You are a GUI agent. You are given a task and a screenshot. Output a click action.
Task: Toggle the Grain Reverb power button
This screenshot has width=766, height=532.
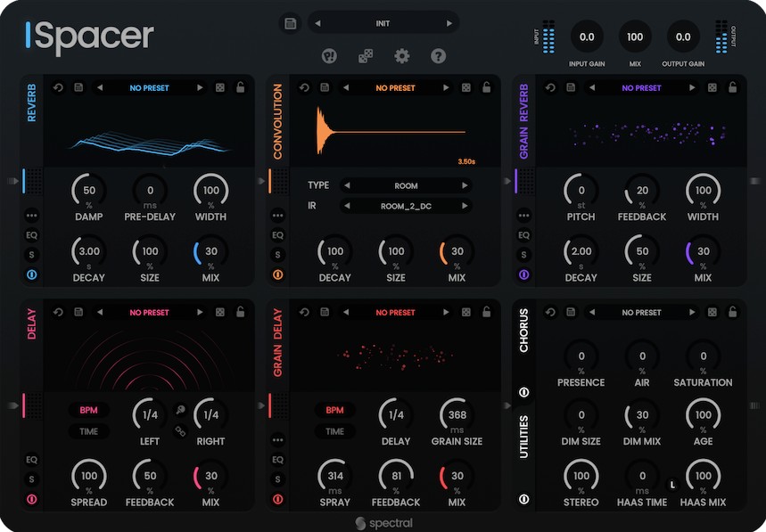click(523, 274)
